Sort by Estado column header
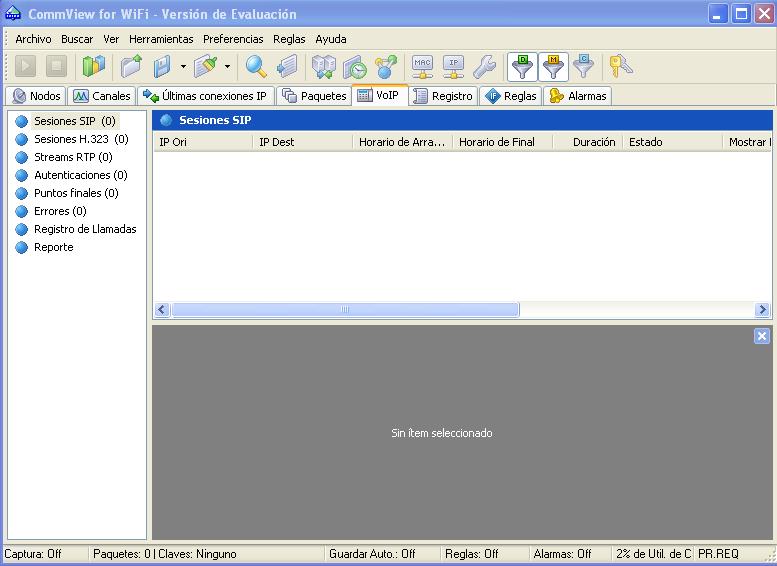This screenshot has width=777, height=566. (672, 142)
